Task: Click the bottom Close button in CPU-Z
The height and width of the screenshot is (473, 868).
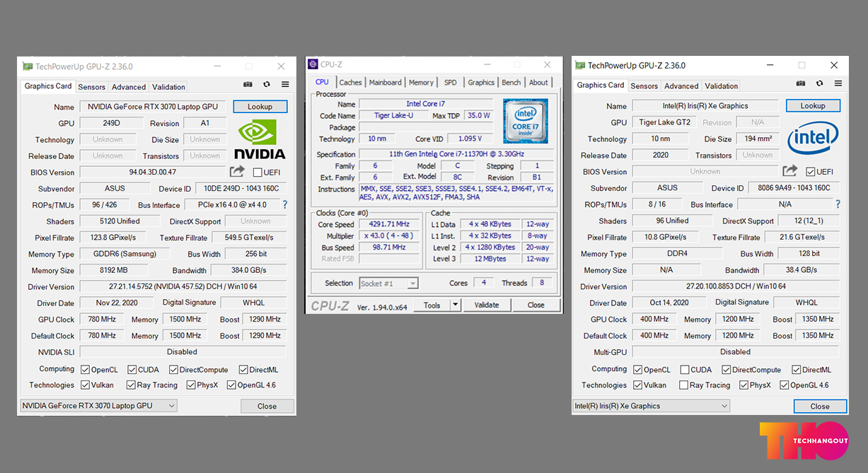Action: (536, 305)
